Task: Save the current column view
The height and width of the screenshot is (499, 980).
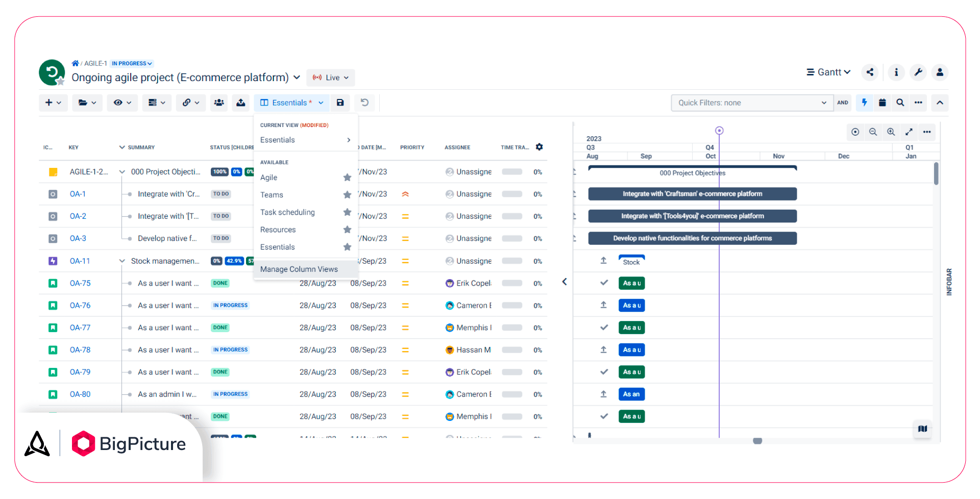Action: tap(340, 103)
